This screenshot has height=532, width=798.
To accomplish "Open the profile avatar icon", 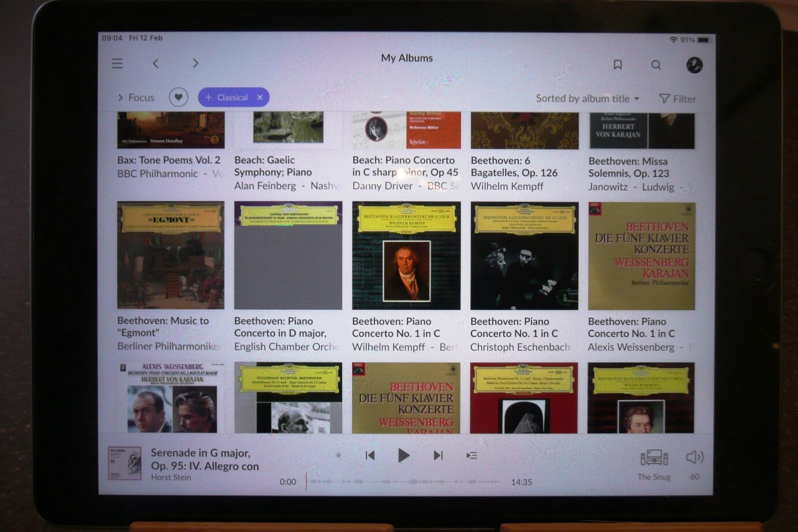I will point(694,65).
